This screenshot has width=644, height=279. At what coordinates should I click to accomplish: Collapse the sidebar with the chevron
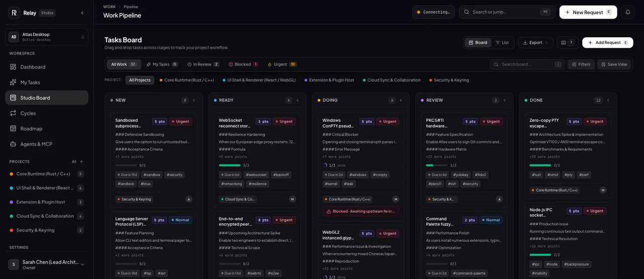(x=82, y=13)
